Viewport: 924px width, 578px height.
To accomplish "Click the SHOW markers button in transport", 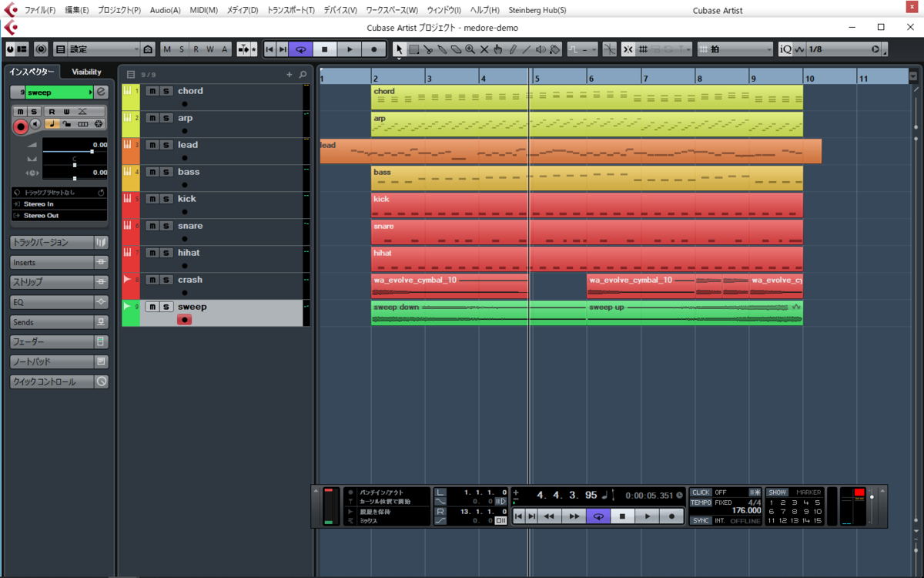I will click(x=778, y=492).
